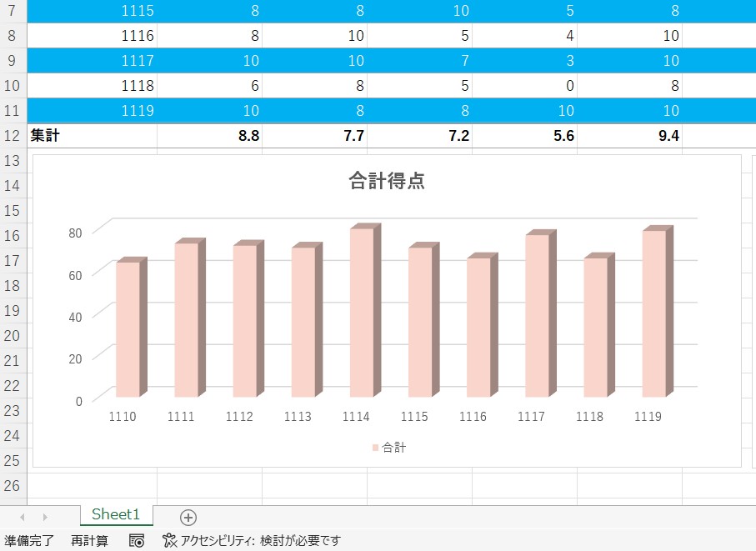Image resolution: width=756 pixels, height=551 pixels.
Task: Select average cell showing 5.6
Action: (525, 136)
